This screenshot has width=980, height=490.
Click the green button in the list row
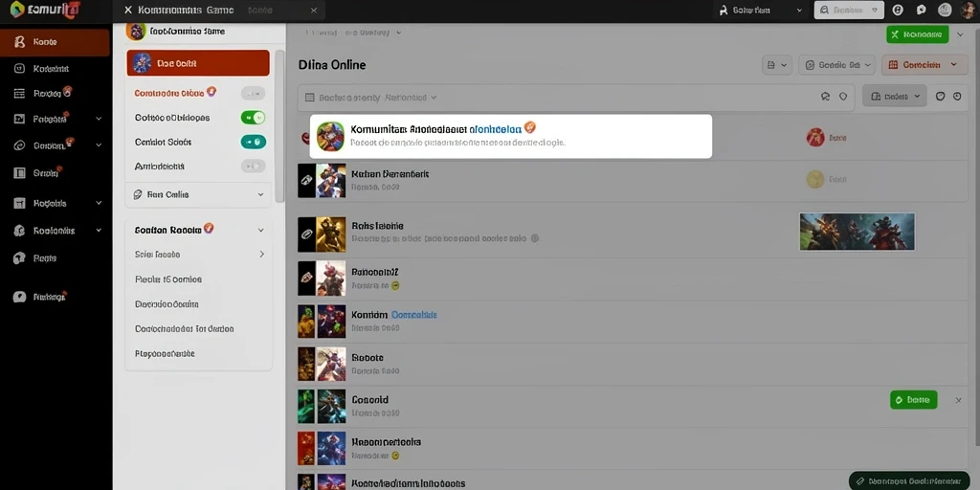click(913, 399)
